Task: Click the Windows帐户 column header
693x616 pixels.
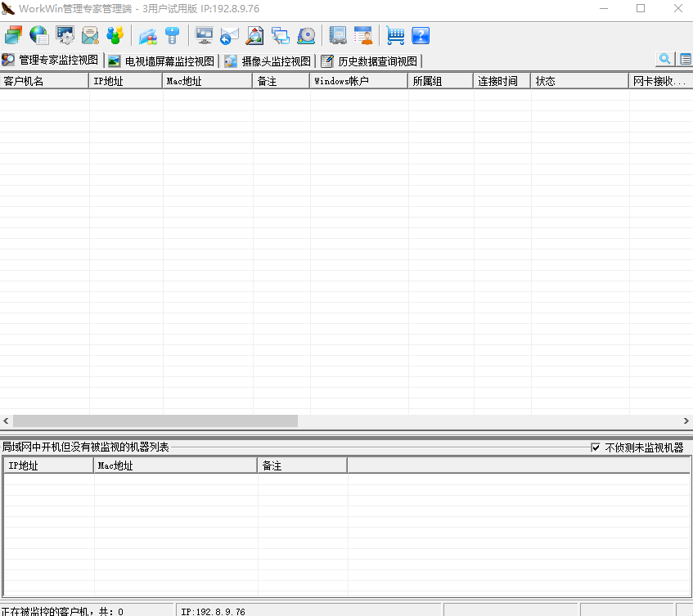Action: point(358,81)
